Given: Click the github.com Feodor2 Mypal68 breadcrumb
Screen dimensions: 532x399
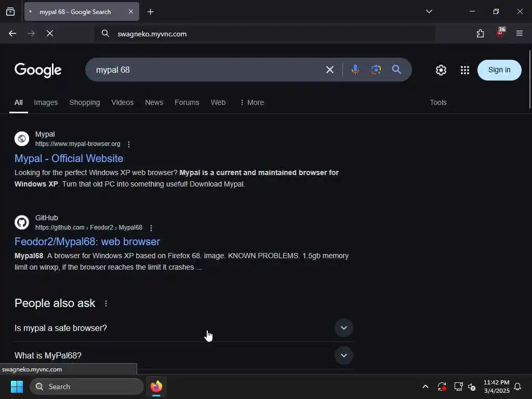Looking at the screenshot, I should point(89,228).
